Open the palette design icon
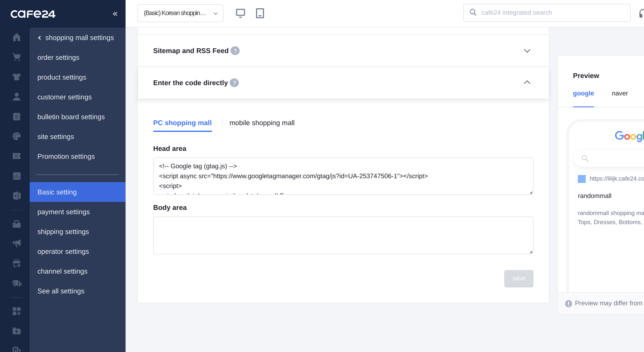Screen dimensions: 644x352 click(17, 136)
